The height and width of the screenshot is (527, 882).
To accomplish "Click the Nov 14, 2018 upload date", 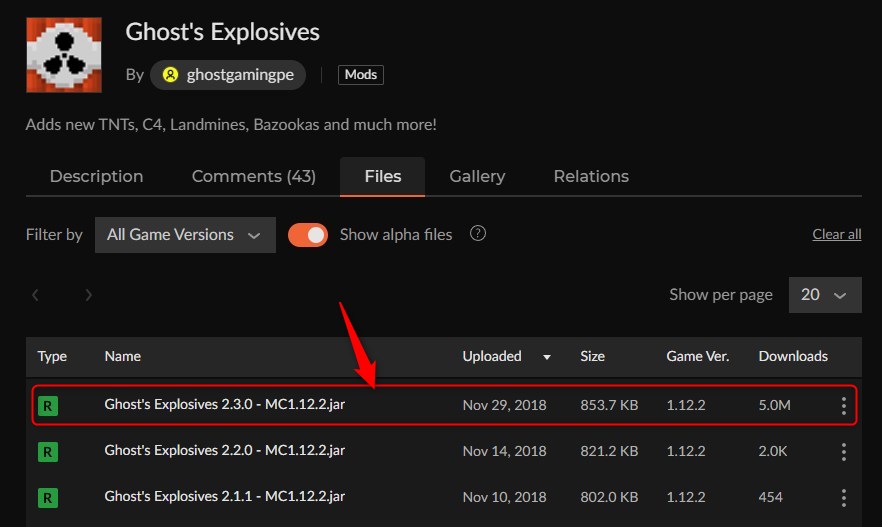I will pyautogui.click(x=505, y=451).
